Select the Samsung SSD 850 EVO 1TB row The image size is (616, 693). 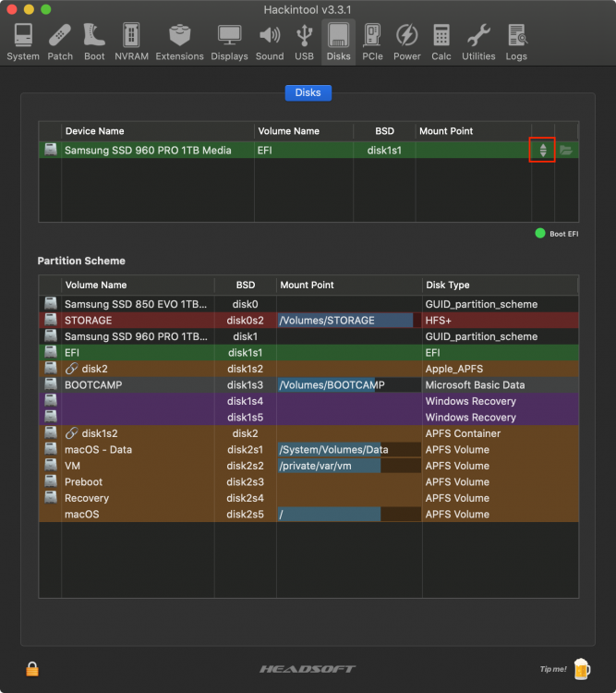pyautogui.click(x=308, y=304)
